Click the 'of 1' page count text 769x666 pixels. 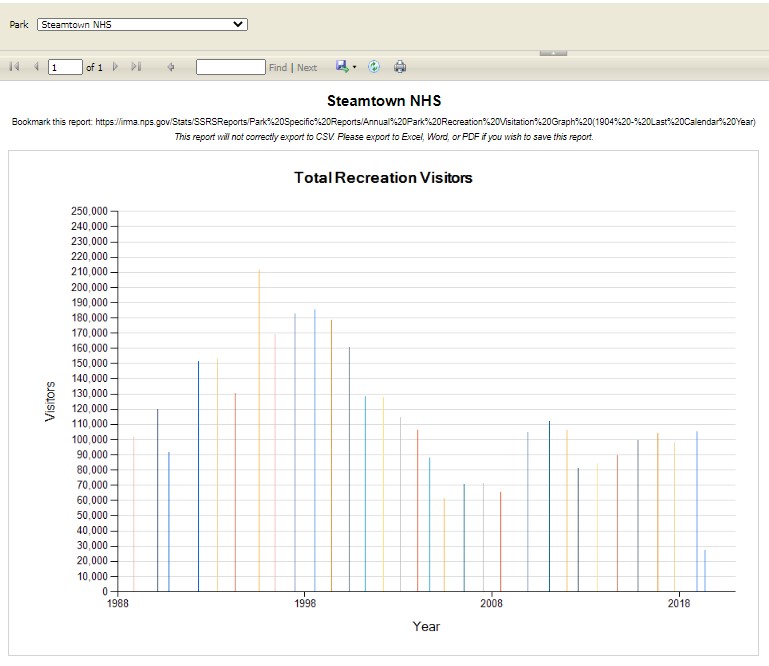[94, 68]
